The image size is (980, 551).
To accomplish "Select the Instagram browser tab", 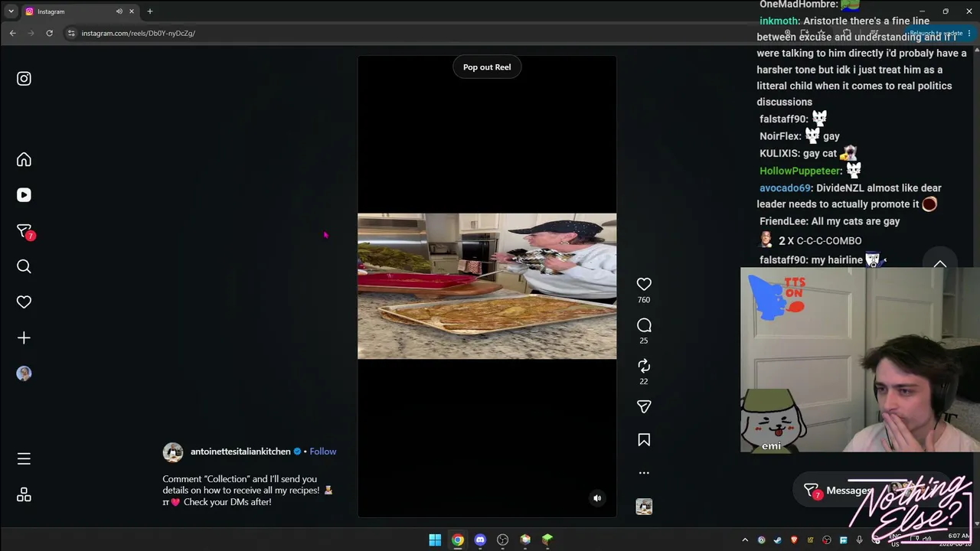I will pyautogui.click(x=80, y=11).
